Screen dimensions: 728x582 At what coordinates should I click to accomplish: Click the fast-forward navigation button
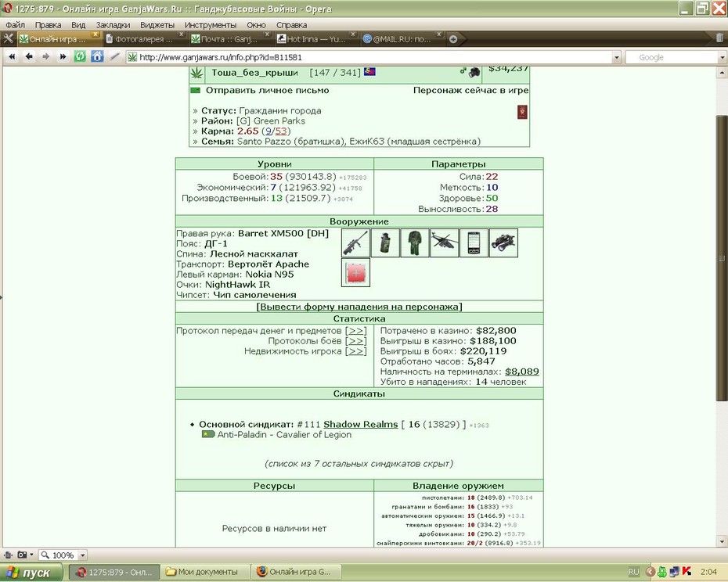[63, 56]
